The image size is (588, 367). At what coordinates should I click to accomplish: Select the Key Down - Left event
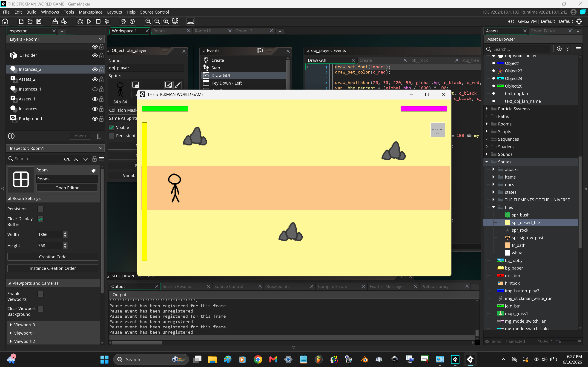pos(244,83)
